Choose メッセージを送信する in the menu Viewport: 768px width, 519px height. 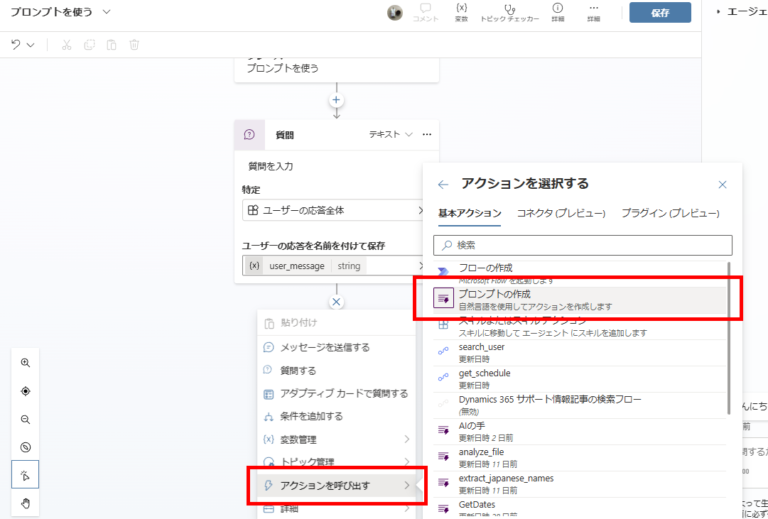[325, 347]
